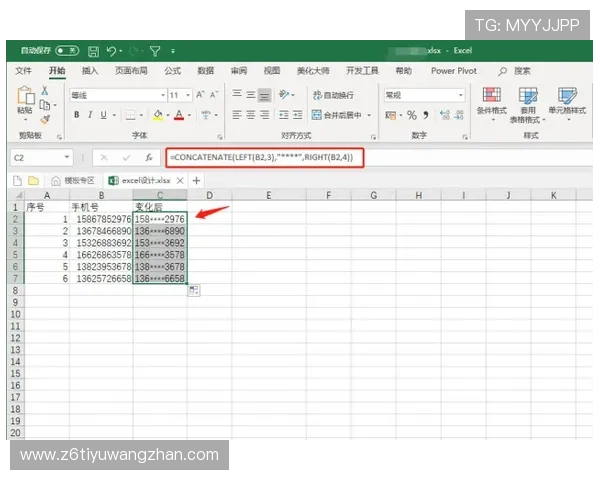Click the Middle Align icon
The width and height of the screenshot is (600, 480).
[251, 95]
